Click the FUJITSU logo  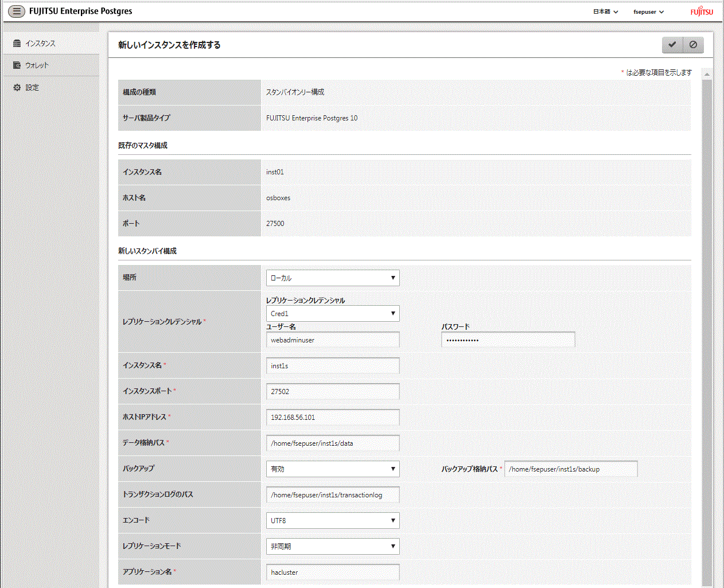coord(701,11)
